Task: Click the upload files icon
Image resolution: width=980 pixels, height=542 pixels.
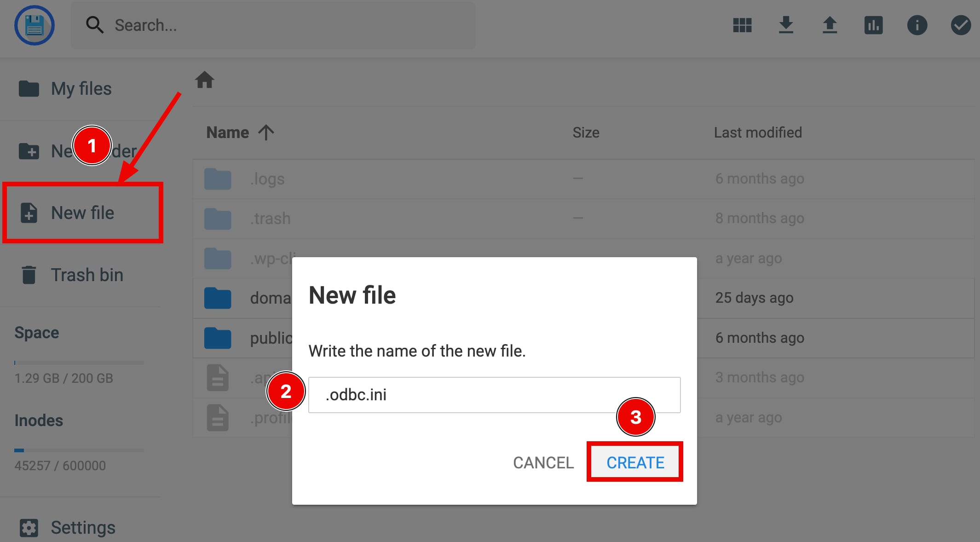Action: [x=830, y=25]
